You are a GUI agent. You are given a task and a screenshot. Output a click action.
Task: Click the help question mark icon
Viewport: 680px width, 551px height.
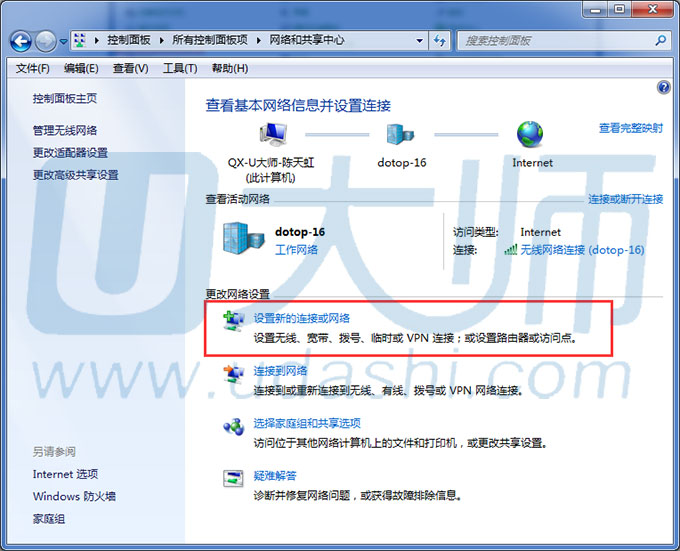point(663,88)
